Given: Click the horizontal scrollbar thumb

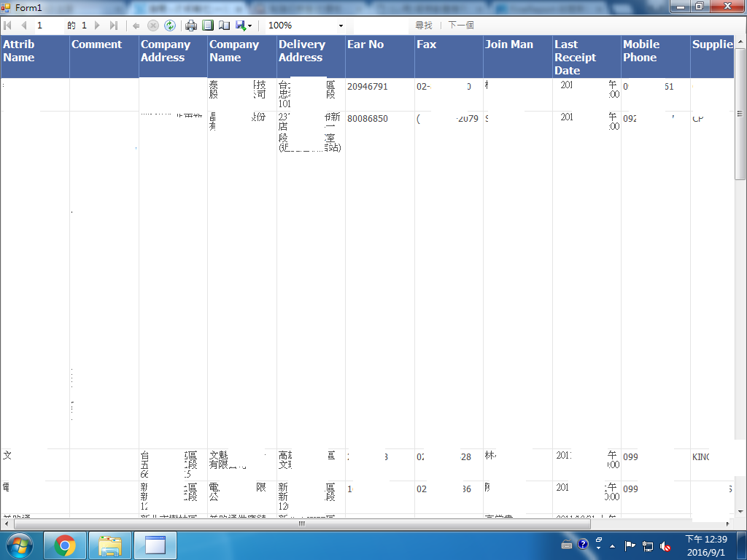Looking at the screenshot, I should [302, 524].
